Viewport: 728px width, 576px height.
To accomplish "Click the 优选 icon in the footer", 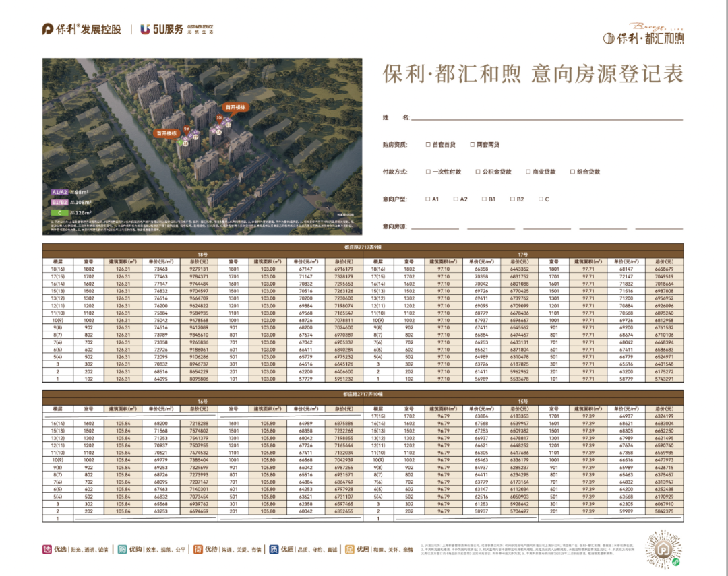I will point(47,549).
